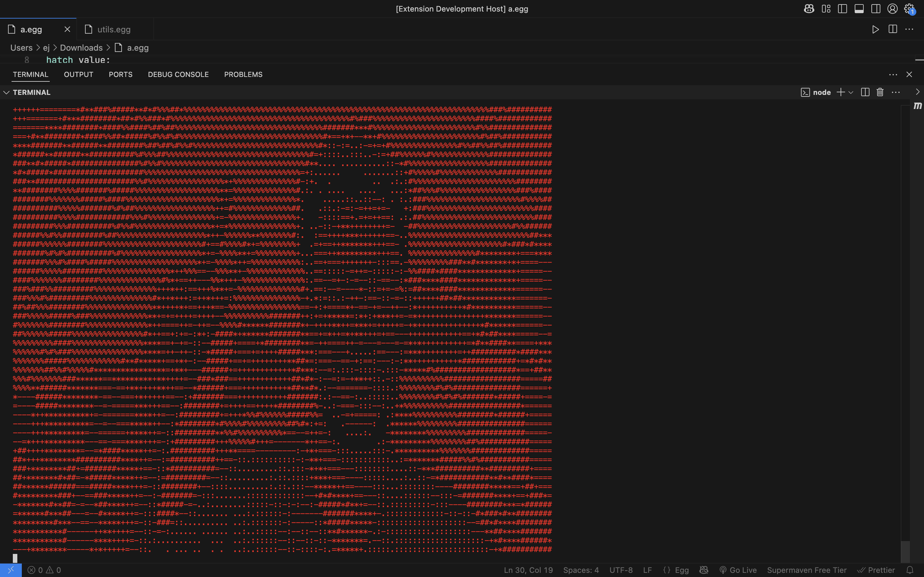Open the PROBLEMS panel tab
This screenshot has height=577, width=924.
243,74
